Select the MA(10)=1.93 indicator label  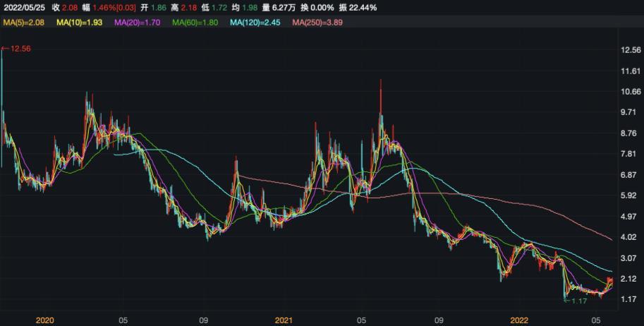tap(79, 22)
